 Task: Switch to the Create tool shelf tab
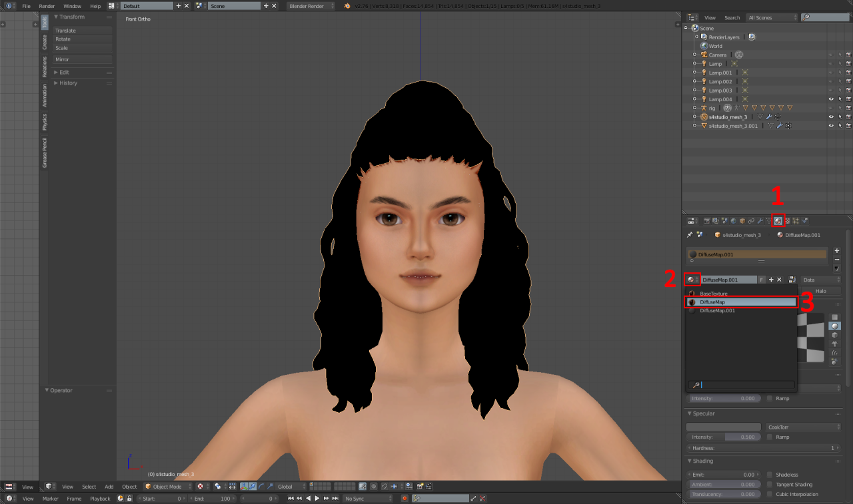45,43
